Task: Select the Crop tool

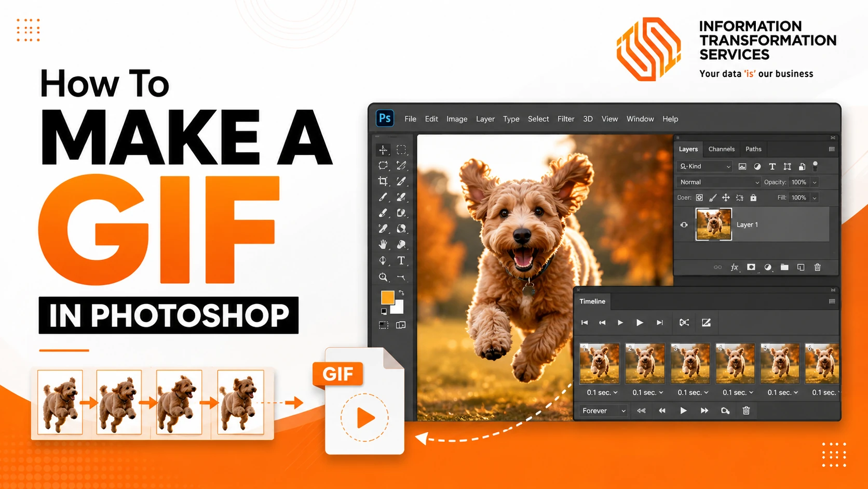Action: 383,181
